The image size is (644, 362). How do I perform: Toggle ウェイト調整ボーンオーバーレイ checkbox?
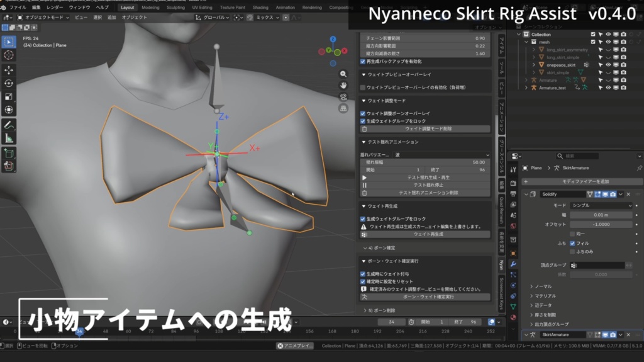click(x=363, y=113)
